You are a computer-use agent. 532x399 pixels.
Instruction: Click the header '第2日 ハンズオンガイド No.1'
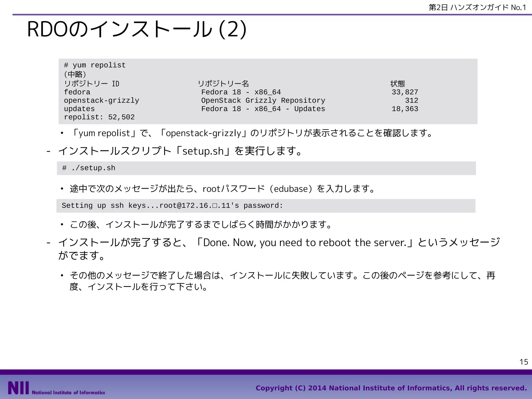[477, 7]
